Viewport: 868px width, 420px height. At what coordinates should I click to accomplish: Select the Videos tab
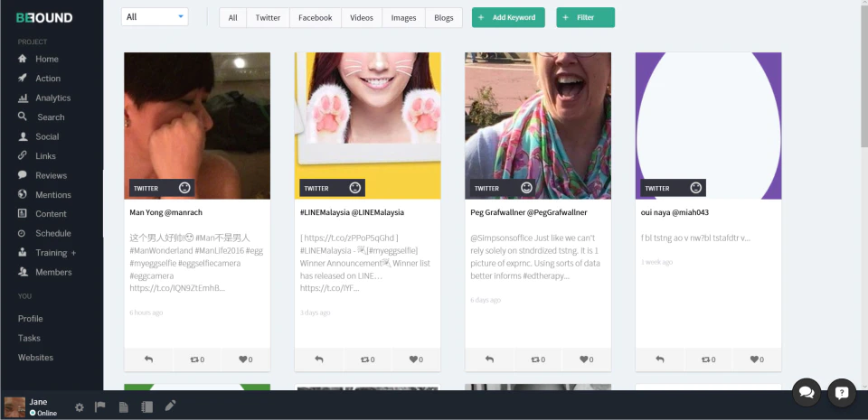[x=362, y=18]
